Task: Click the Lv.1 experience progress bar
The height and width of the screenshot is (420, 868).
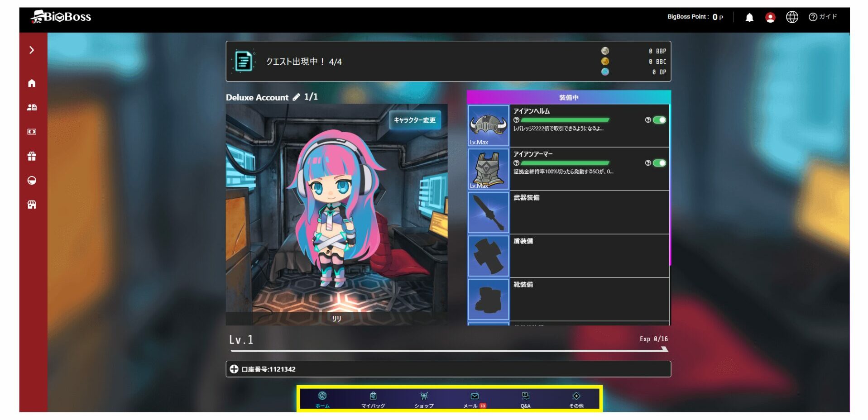Action: [448, 350]
